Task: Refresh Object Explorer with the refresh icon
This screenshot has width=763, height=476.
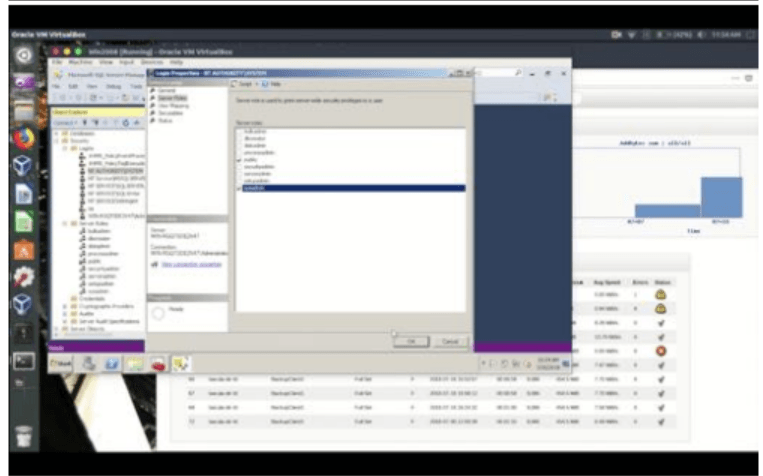Action: click(126, 123)
